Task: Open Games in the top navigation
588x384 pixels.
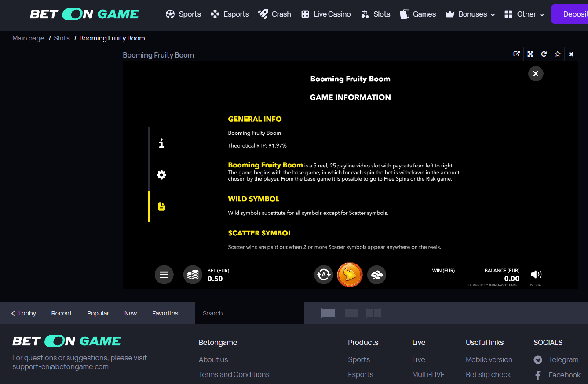Action: point(418,14)
